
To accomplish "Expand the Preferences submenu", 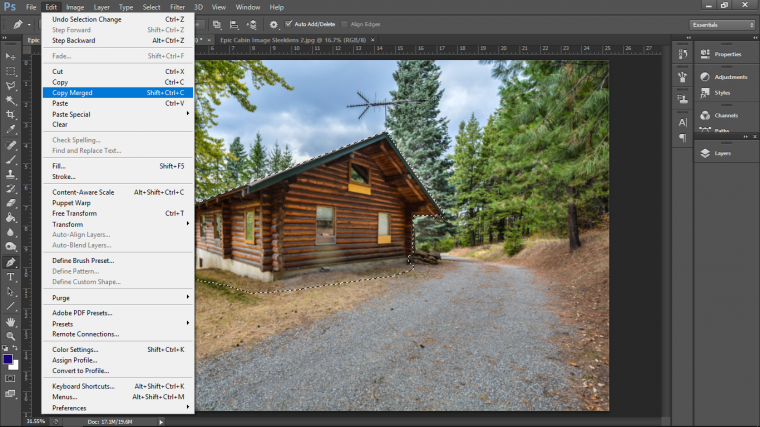I will 118,408.
